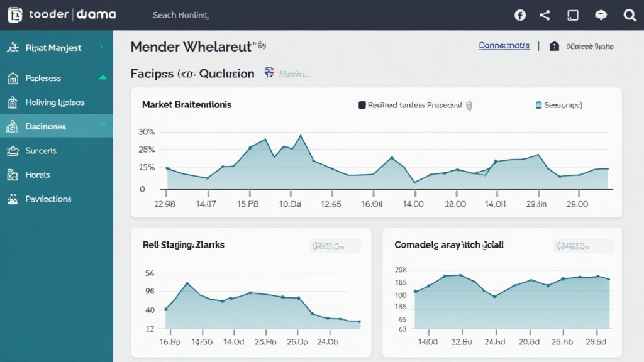The image size is (644, 362).
Task: Collapse the Paplesess section arrow
Action: [x=103, y=78]
